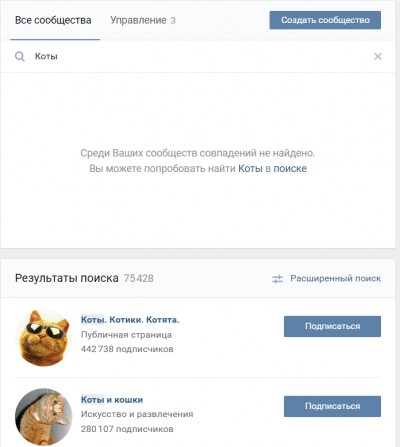Clear the search with the X icon
Viewport: 400px width, 447px height.
click(378, 56)
